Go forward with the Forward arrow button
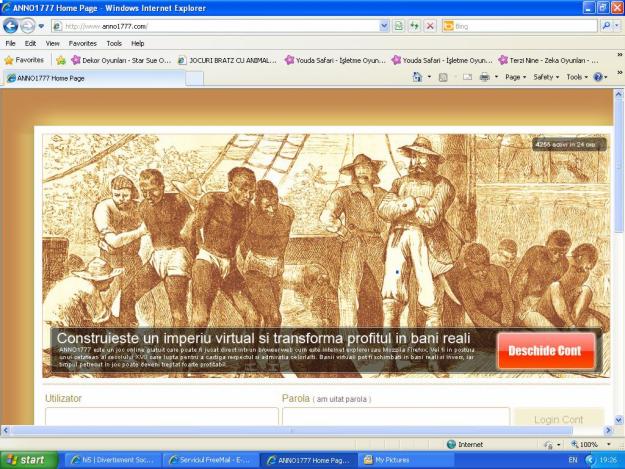 [28, 26]
